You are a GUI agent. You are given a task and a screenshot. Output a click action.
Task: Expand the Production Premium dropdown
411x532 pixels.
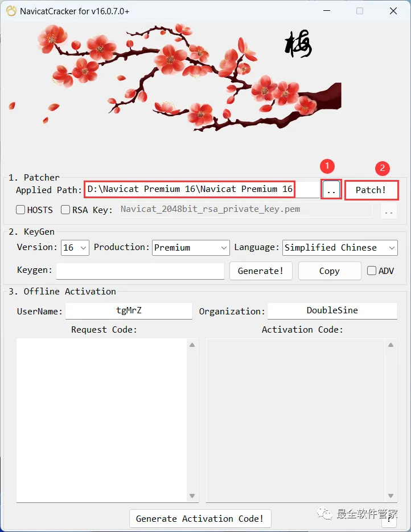click(x=191, y=248)
